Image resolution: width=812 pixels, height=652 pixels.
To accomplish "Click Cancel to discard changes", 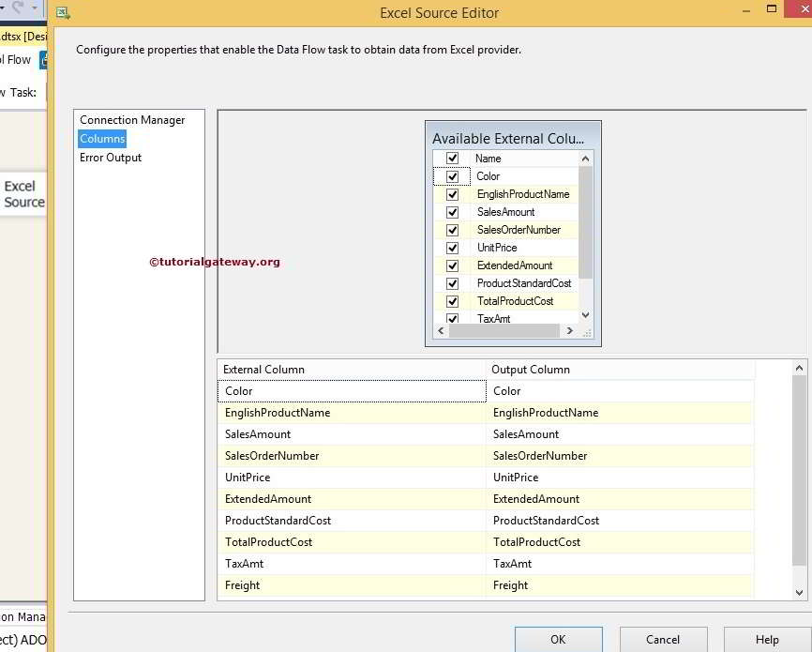I will (x=663, y=639).
